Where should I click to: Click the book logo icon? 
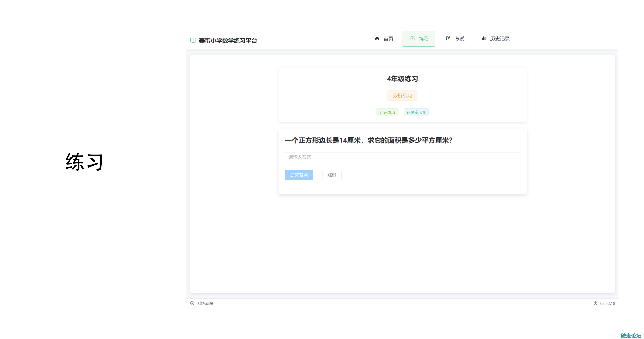(x=193, y=40)
